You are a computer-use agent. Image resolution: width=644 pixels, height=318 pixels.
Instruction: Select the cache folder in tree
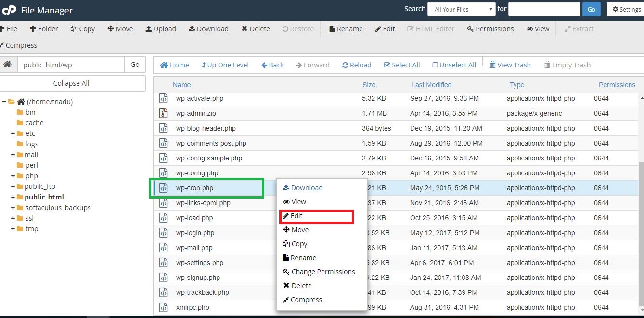tap(30, 123)
